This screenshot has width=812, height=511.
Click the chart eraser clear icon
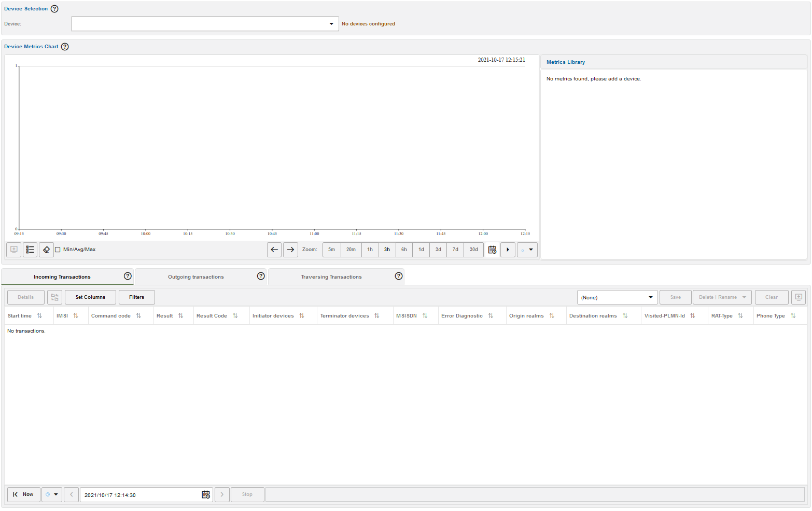[46, 250]
